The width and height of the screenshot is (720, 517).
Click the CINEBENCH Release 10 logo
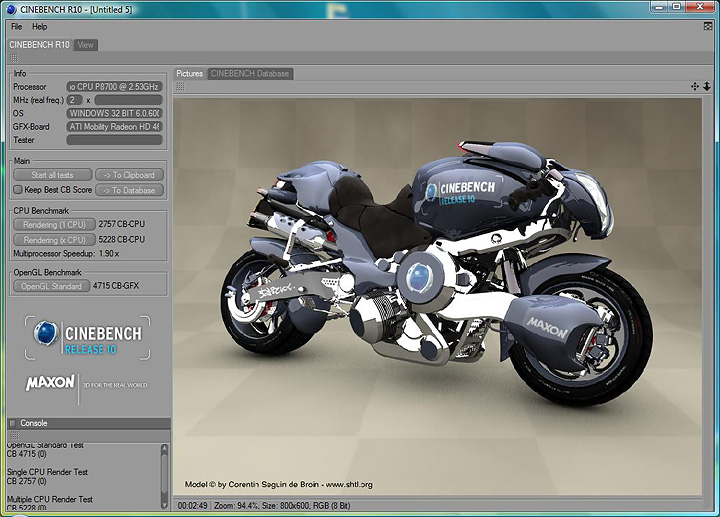(87, 337)
